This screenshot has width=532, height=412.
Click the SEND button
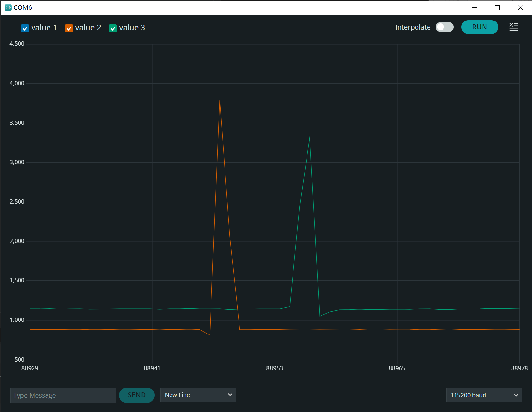click(x=137, y=395)
